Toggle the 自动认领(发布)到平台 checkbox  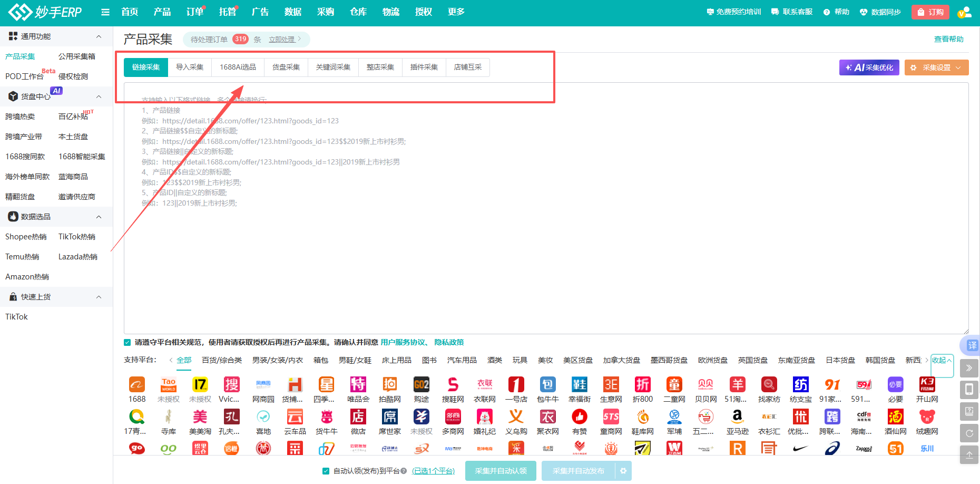coord(326,471)
